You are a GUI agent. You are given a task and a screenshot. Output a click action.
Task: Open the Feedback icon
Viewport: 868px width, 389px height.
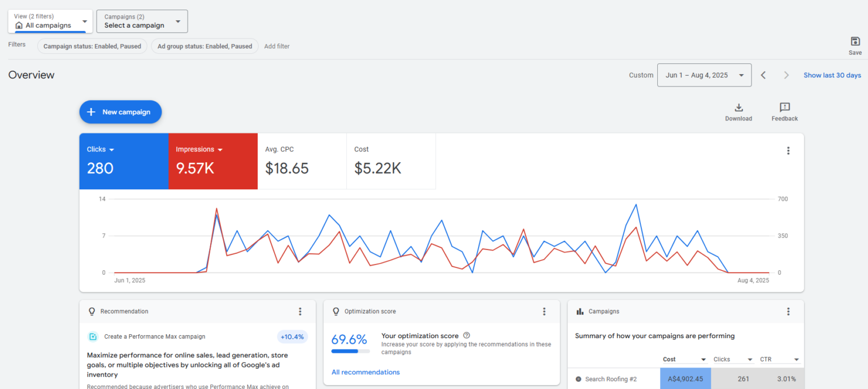point(784,108)
